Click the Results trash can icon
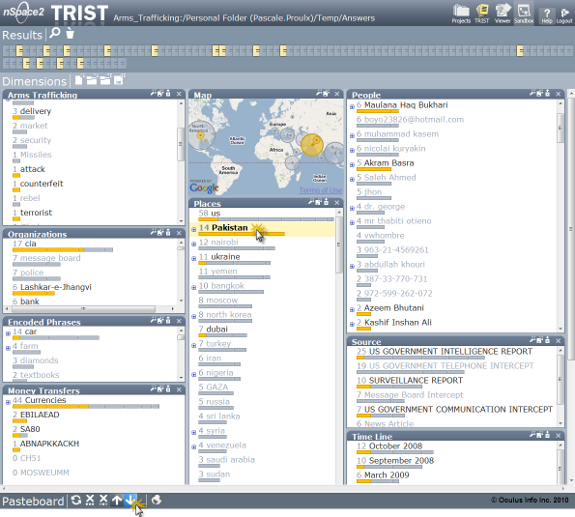 click(70, 33)
